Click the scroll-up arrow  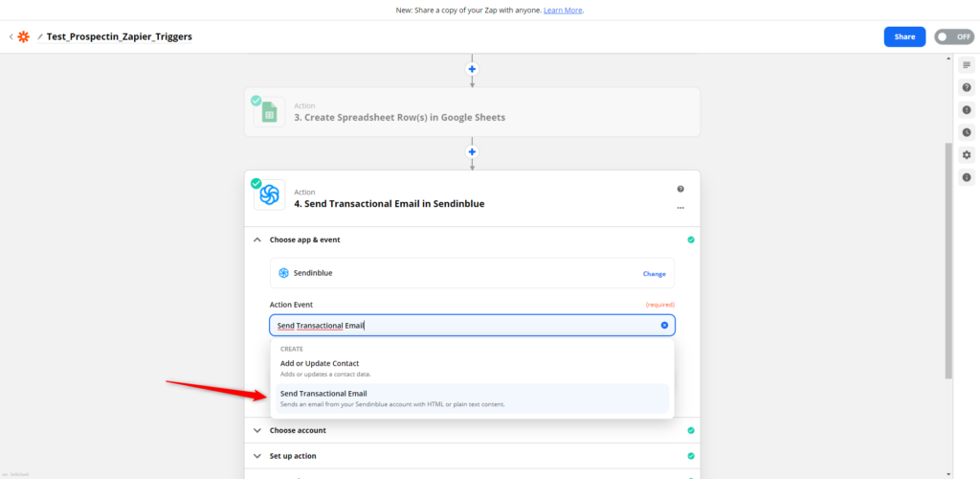tap(948, 57)
